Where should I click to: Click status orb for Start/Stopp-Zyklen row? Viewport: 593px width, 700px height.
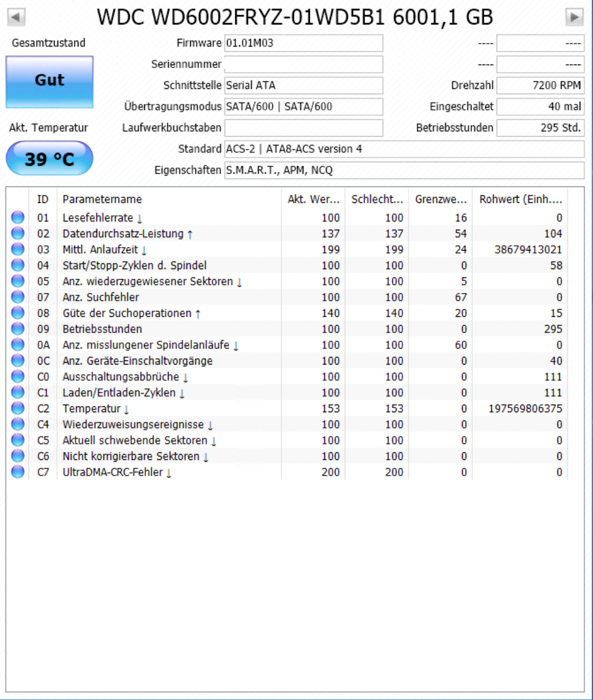[18, 266]
